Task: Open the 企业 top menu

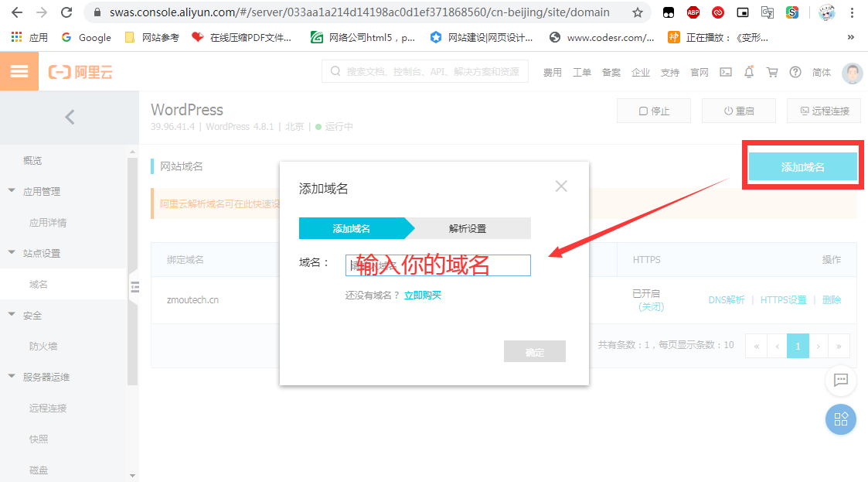Action: click(x=641, y=72)
